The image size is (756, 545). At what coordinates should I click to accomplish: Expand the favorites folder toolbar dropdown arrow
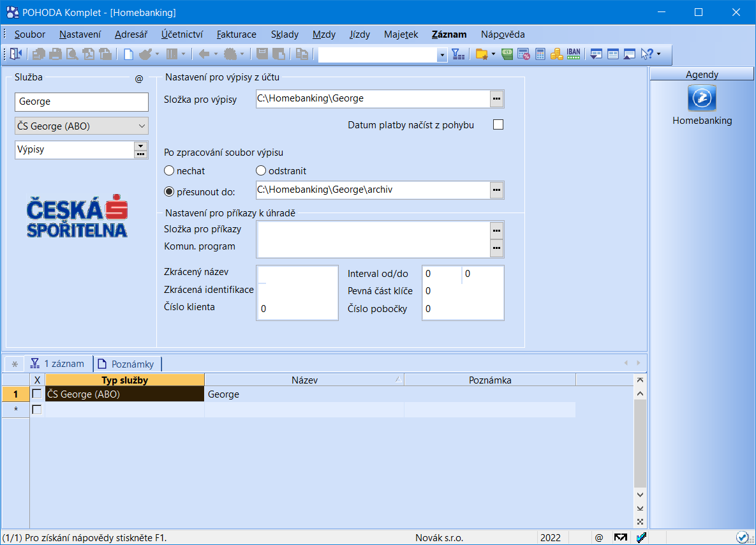(493, 55)
